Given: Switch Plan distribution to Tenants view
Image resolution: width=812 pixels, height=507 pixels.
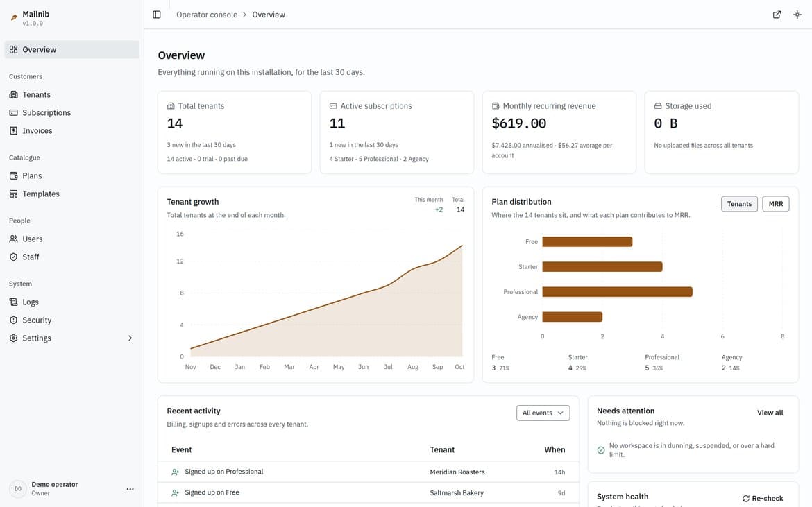Looking at the screenshot, I should coord(739,204).
